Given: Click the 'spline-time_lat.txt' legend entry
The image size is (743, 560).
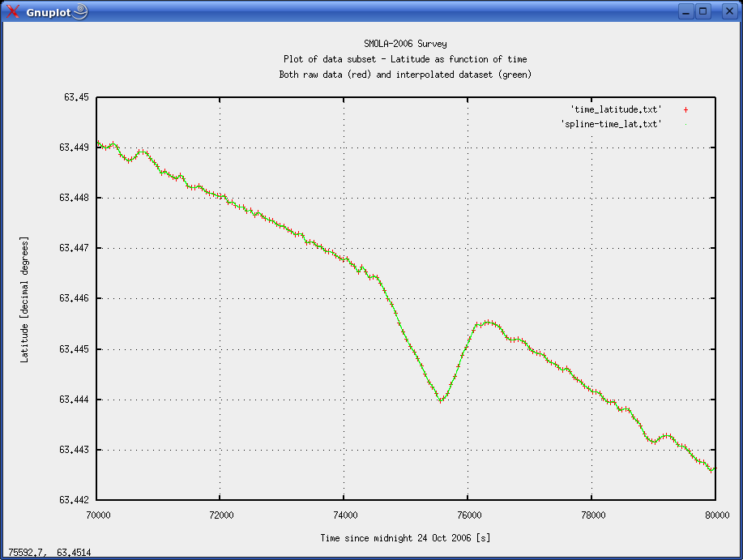Looking at the screenshot, I should point(611,124).
